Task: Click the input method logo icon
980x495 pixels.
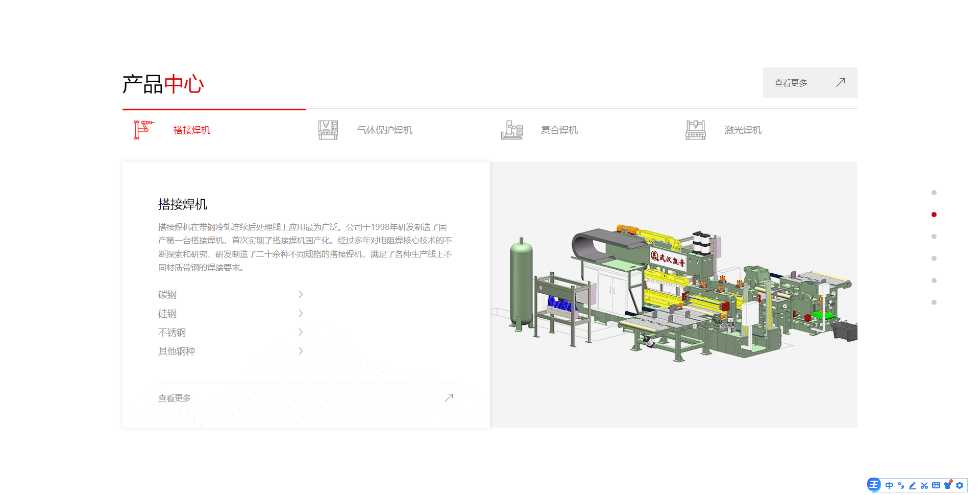Action: point(874,485)
